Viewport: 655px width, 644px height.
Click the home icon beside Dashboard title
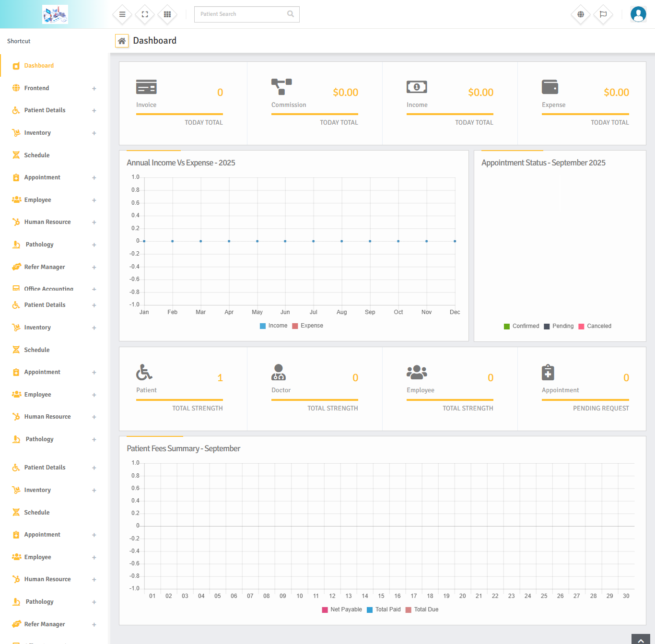[x=122, y=41]
